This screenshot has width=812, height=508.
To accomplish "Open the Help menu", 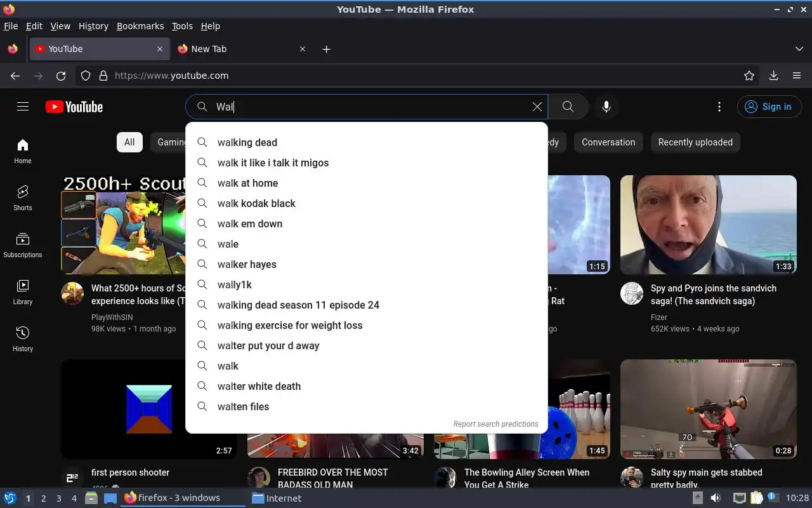I will [211, 26].
